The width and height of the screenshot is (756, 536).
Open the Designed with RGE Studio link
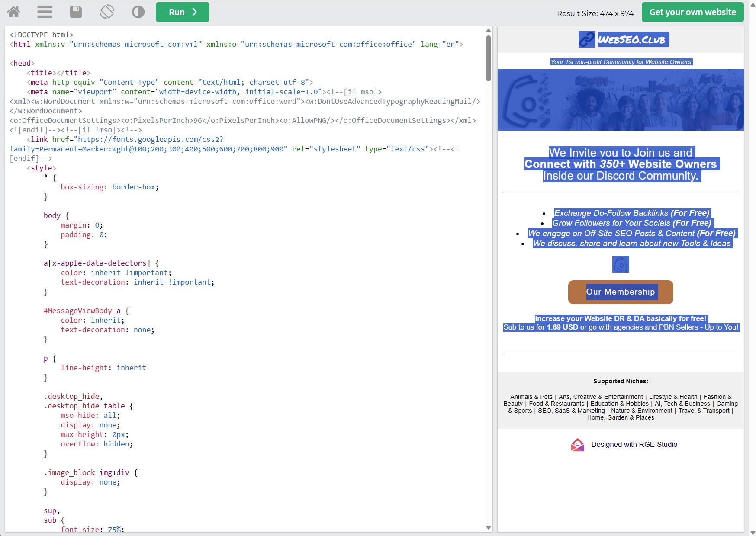[x=634, y=445]
